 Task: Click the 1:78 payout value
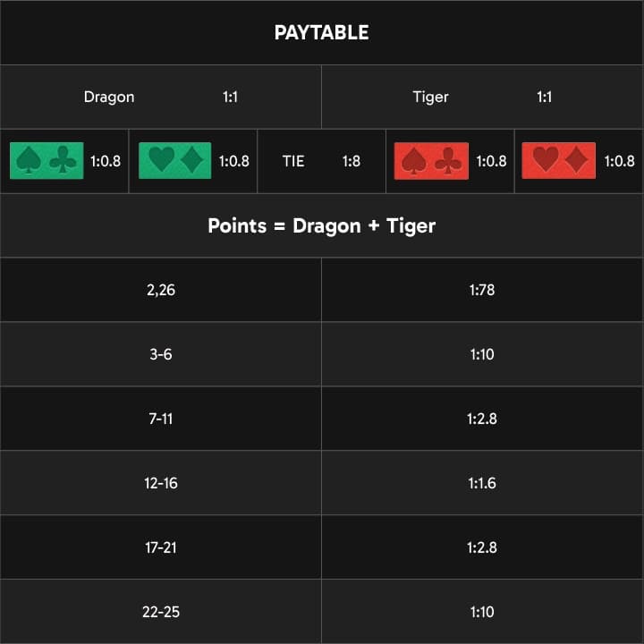(482, 290)
